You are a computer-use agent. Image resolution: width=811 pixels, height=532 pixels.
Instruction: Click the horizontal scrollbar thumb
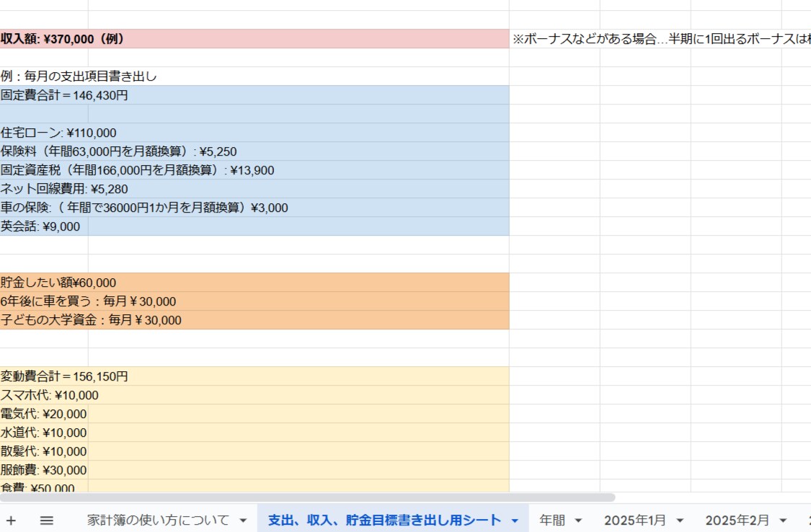(x=307, y=497)
